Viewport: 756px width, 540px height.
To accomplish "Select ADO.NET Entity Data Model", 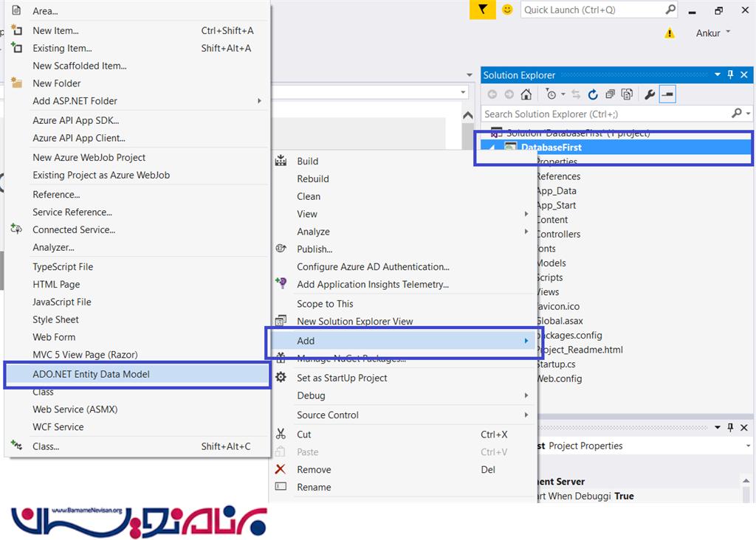I will pyautogui.click(x=137, y=374).
